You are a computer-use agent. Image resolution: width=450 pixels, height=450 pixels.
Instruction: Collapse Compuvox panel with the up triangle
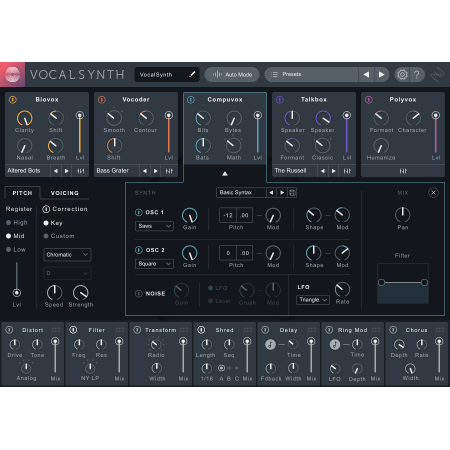pyautogui.click(x=225, y=173)
